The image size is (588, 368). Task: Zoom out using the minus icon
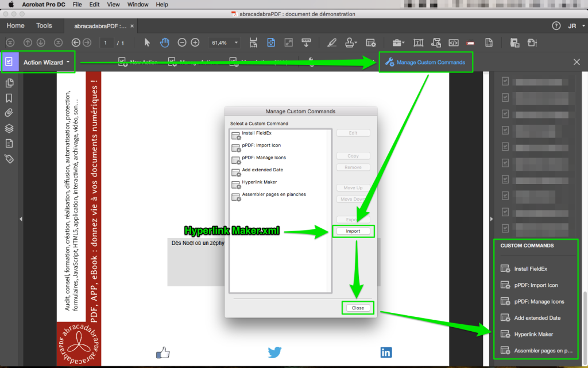(x=181, y=42)
